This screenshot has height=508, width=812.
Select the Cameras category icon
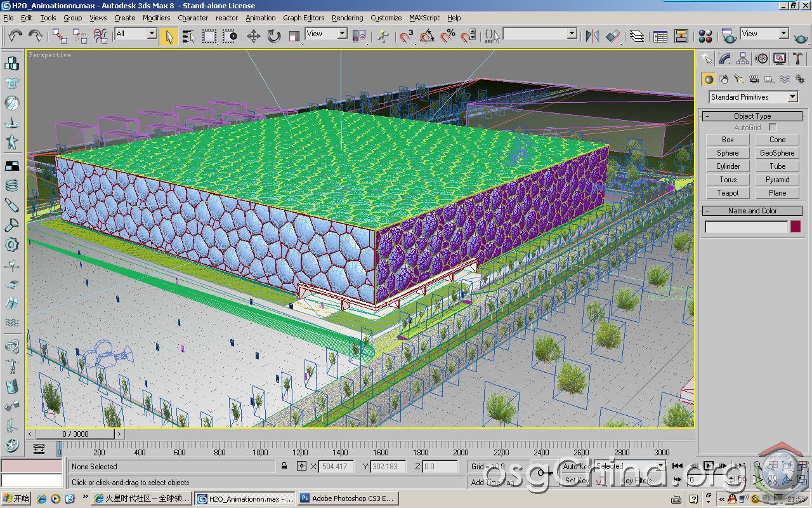754,79
